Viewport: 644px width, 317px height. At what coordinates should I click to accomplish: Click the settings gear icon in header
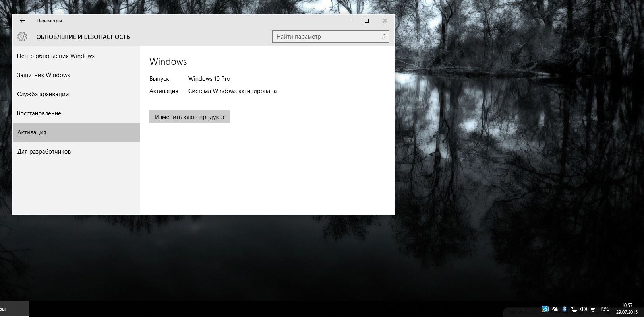pos(22,37)
